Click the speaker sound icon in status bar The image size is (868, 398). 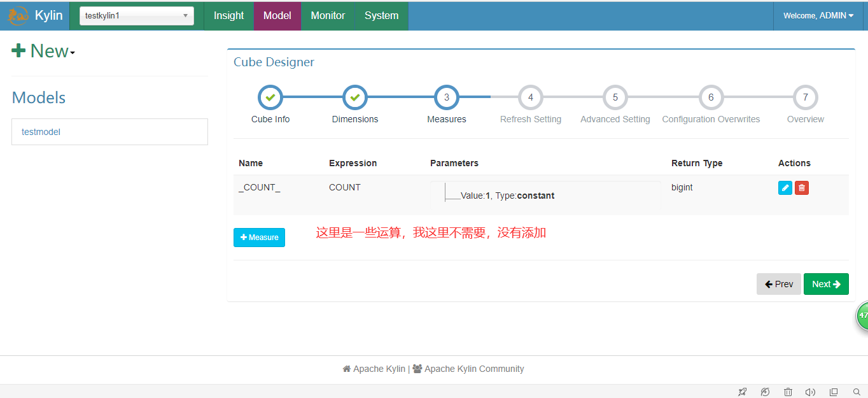(811, 392)
